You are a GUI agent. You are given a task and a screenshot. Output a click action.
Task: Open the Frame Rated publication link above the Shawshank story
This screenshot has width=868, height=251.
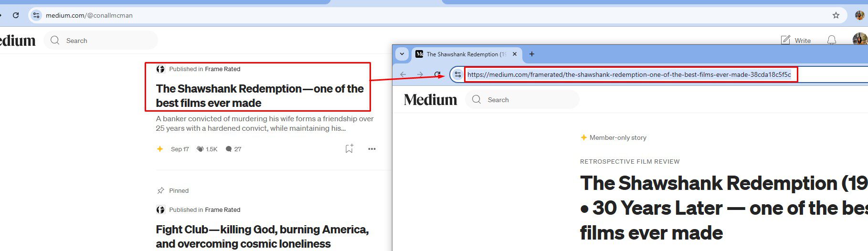click(x=222, y=69)
